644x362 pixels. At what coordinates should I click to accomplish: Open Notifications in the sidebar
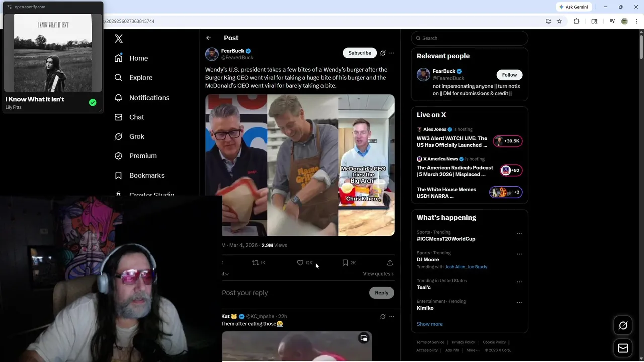click(142, 98)
